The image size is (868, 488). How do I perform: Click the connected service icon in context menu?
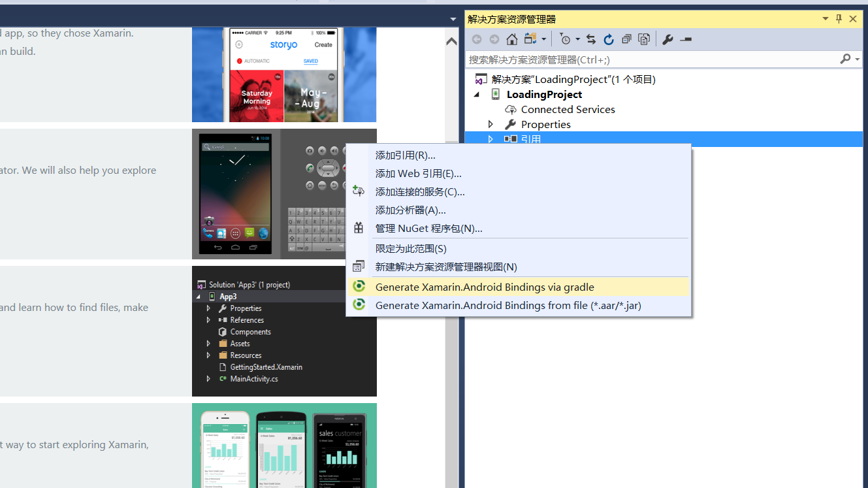pos(358,191)
